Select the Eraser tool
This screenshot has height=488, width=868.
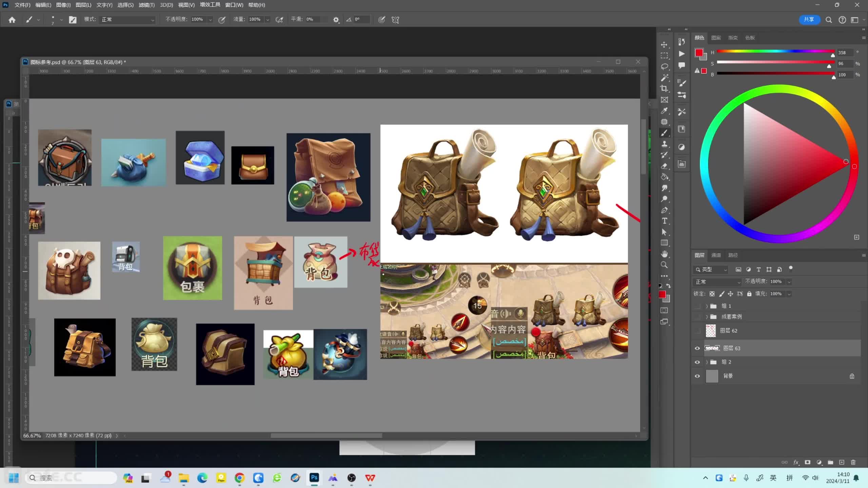664,166
